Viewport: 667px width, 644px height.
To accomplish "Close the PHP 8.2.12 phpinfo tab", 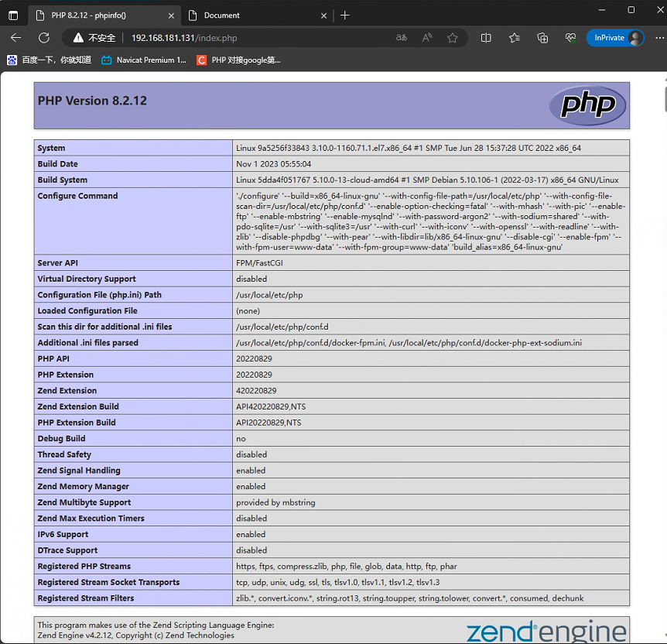I will pos(171,15).
